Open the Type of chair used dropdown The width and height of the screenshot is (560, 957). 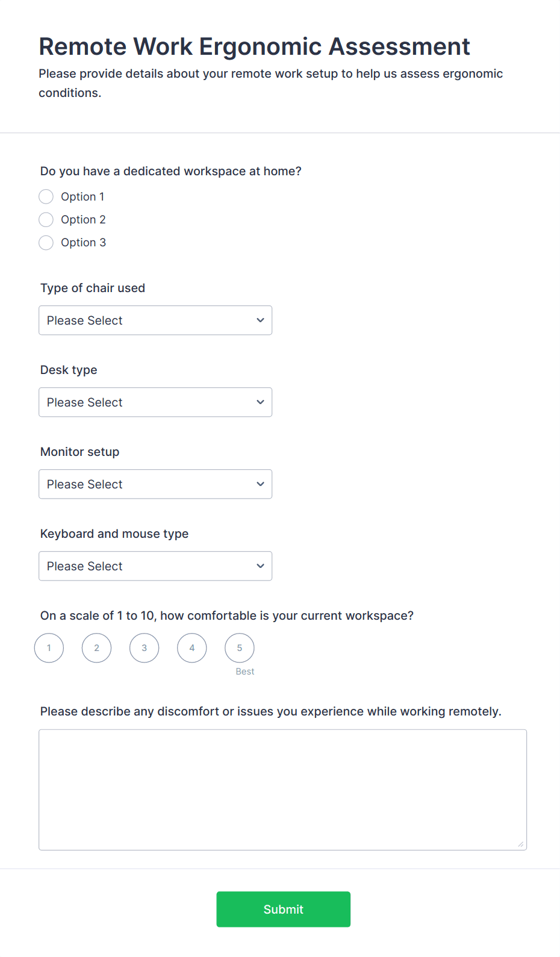coord(155,320)
